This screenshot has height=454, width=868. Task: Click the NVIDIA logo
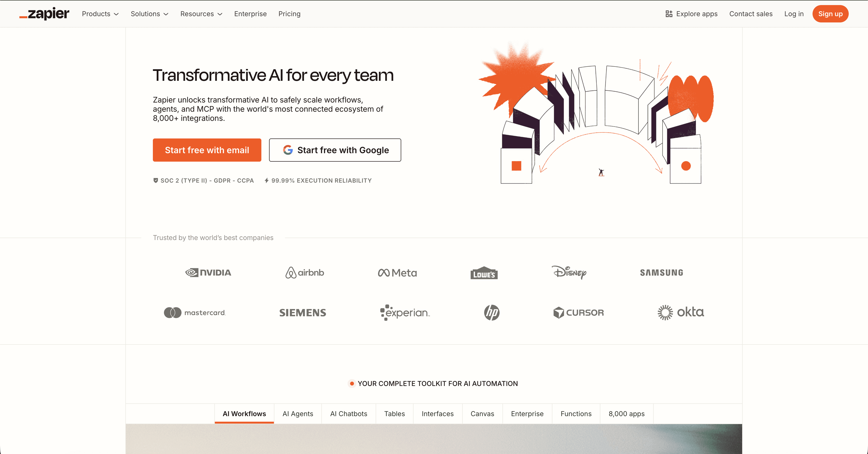pos(208,273)
